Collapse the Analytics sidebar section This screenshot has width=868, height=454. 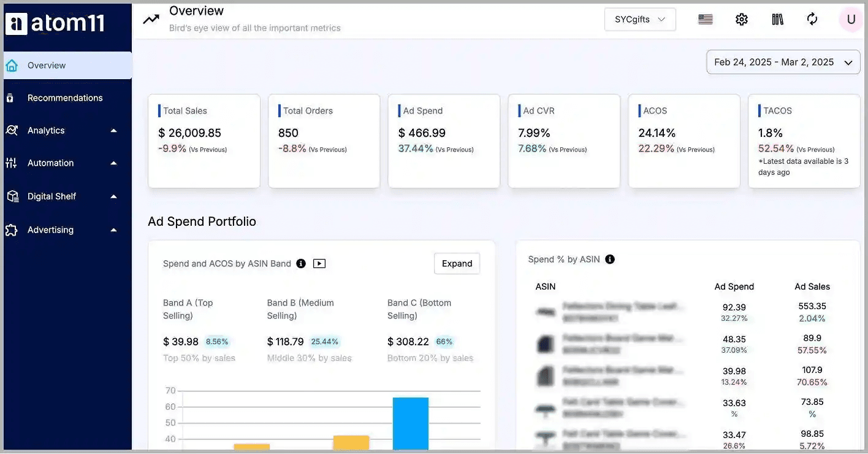113,130
